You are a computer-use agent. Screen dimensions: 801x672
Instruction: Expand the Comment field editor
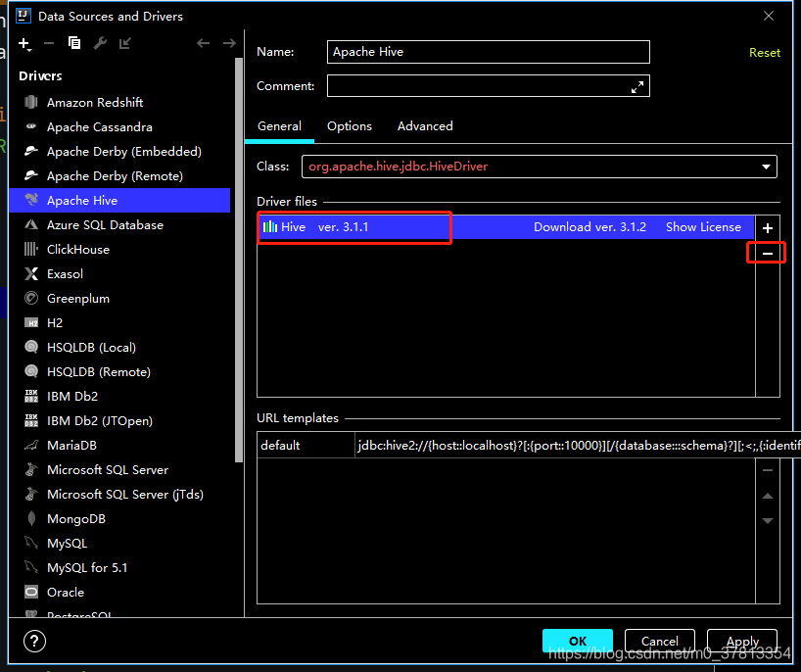pos(637,87)
